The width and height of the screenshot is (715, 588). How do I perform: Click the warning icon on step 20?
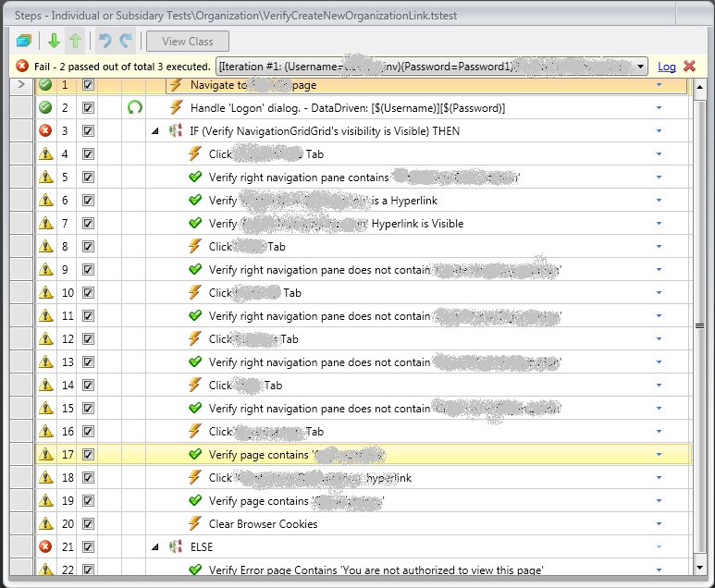coord(45,523)
